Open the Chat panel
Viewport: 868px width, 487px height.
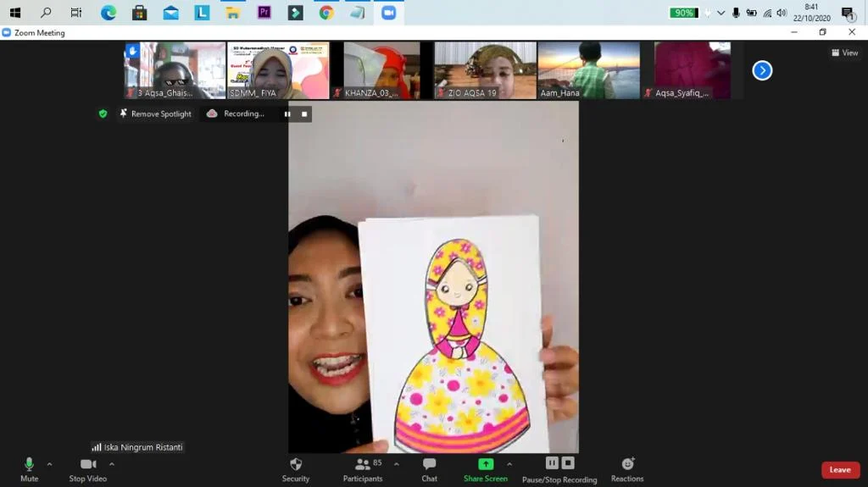pyautogui.click(x=429, y=464)
